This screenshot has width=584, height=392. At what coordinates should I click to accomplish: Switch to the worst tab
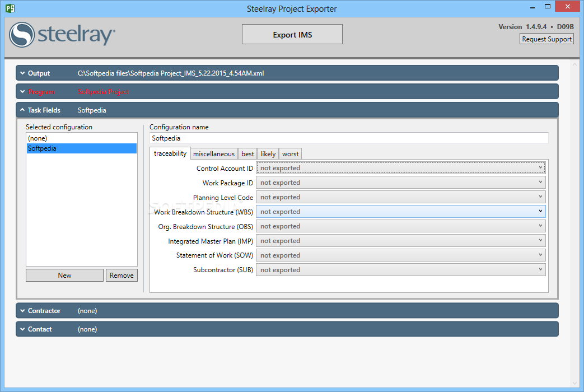click(x=290, y=154)
